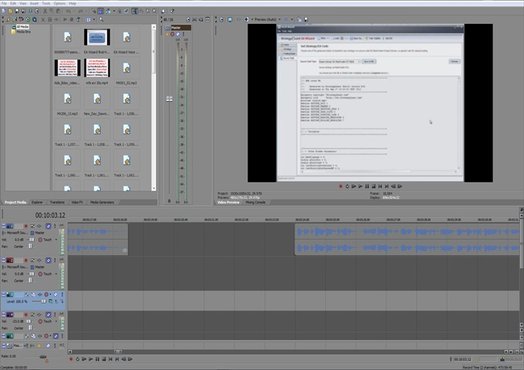This screenshot has height=370, width=524.
Task: Arm track 2 for record
Action: [x=26, y=260]
